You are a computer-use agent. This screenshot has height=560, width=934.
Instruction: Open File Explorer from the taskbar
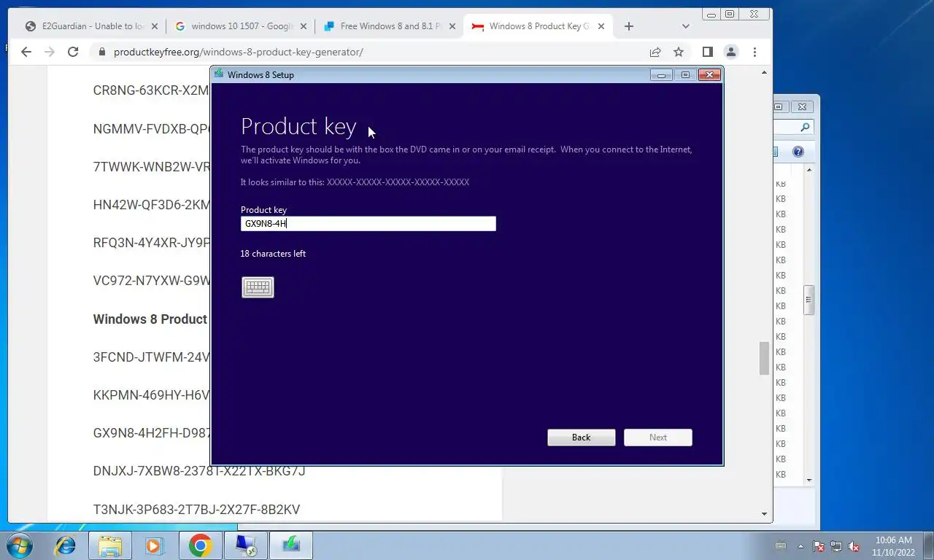(x=110, y=545)
